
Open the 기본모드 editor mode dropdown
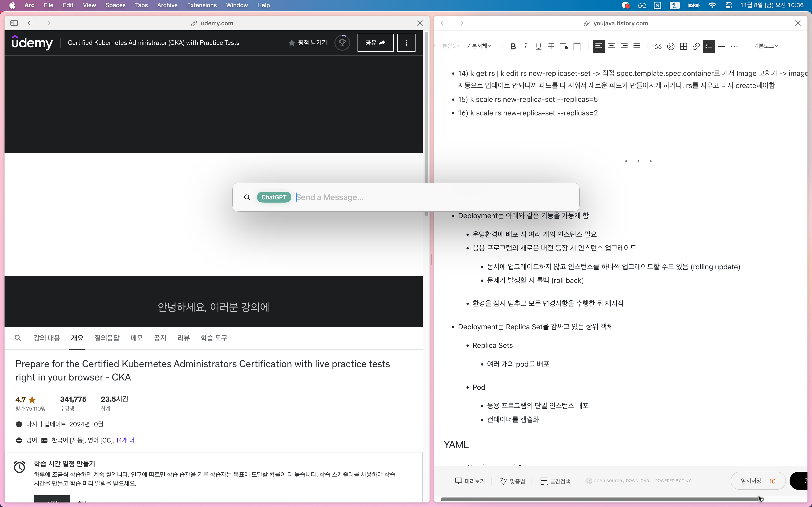click(x=765, y=46)
